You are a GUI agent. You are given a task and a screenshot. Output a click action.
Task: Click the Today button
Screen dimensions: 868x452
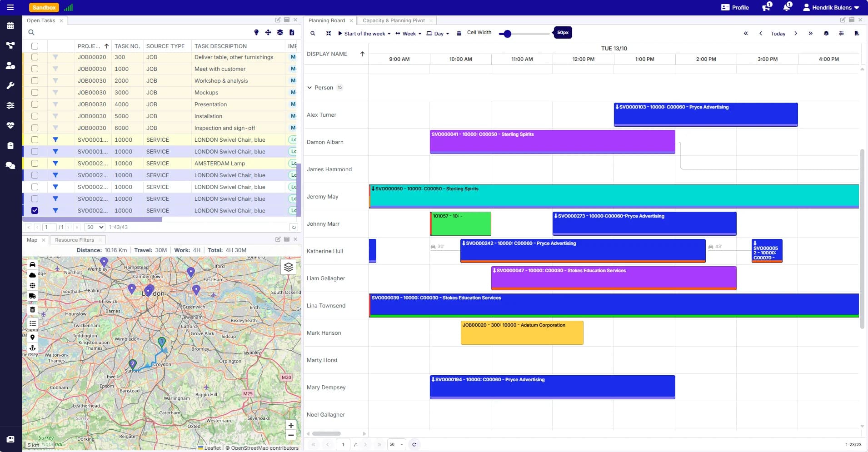click(x=778, y=33)
